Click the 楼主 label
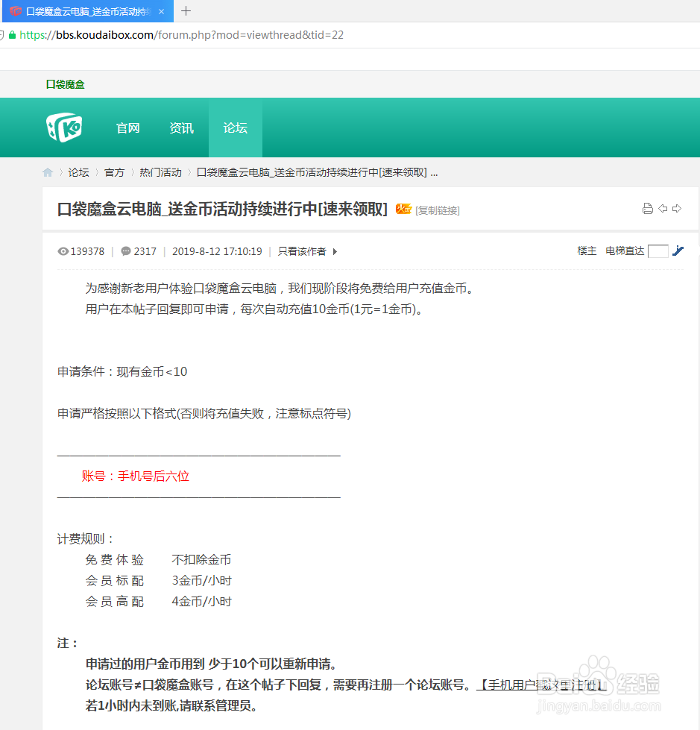 point(587,251)
